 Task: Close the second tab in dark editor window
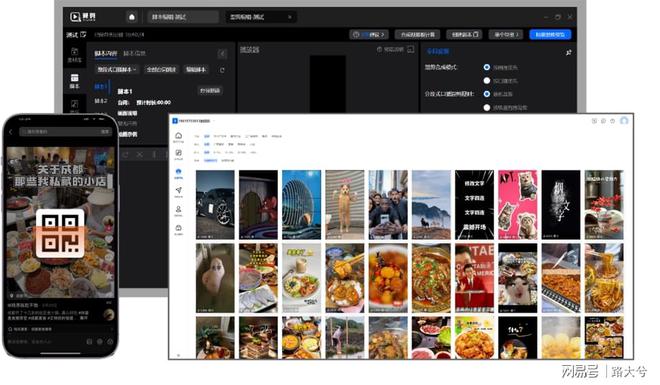pos(290,17)
